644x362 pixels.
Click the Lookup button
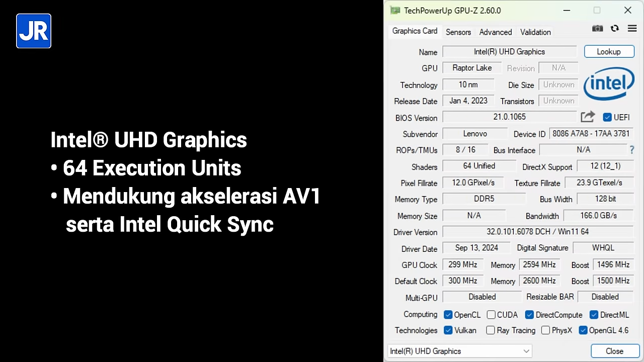point(609,51)
